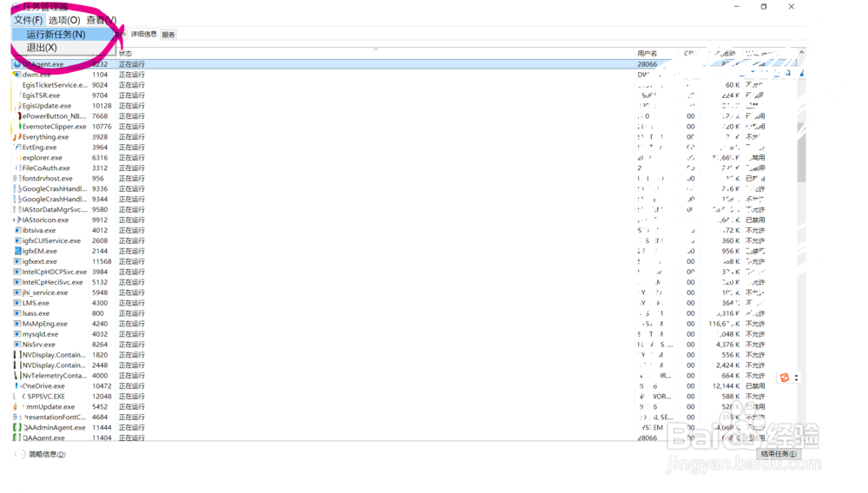
Task: Switch to the 详细信息 tab
Action: coord(143,35)
